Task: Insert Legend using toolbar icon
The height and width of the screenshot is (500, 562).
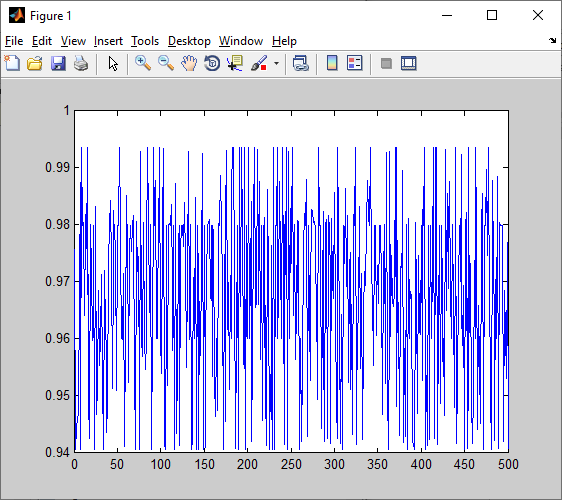Action: pos(355,63)
